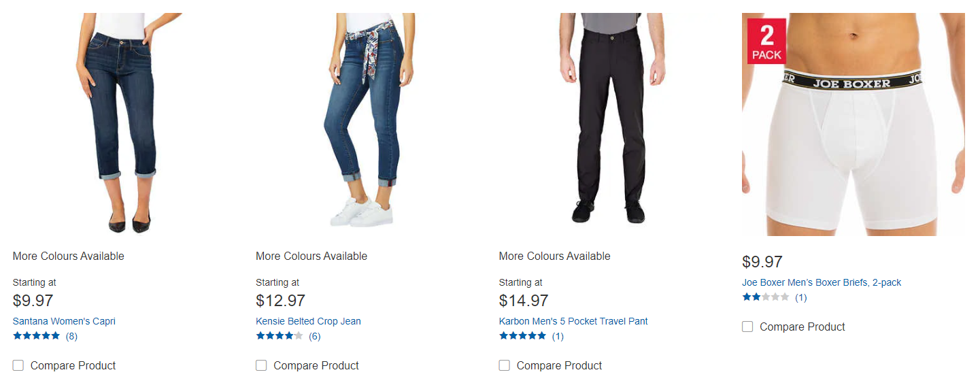Open the (6) reviews count for Kensie Jean
The width and height of the screenshot is (980, 383).
coord(314,336)
